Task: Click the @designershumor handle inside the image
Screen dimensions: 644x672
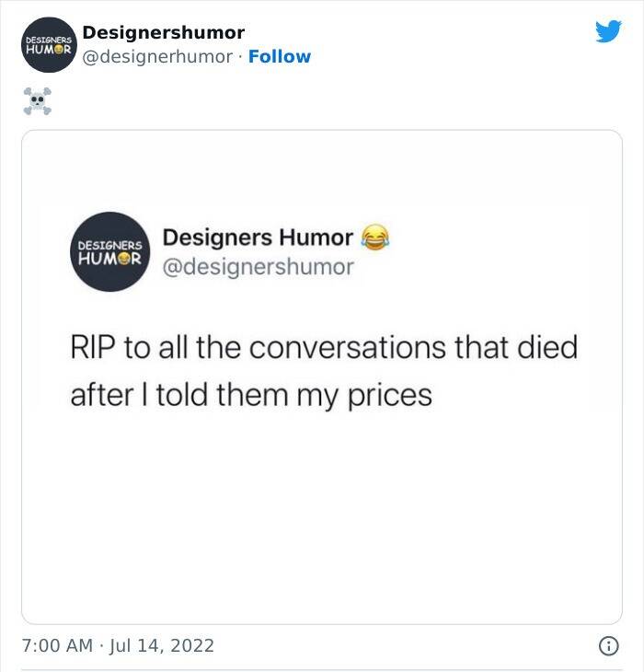Action: 258,267
